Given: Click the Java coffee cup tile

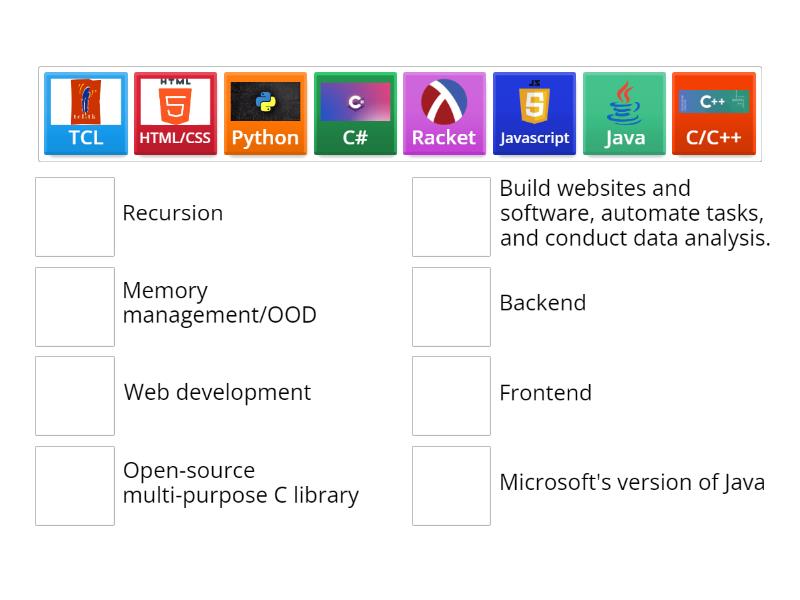Looking at the screenshot, I should [x=624, y=113].
